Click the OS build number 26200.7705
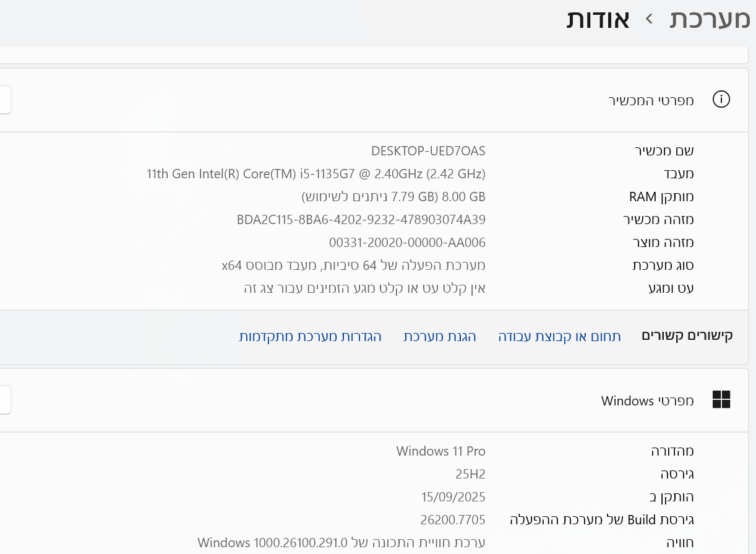The height and width of the screenshot is (554, 756). coord(452,519)
